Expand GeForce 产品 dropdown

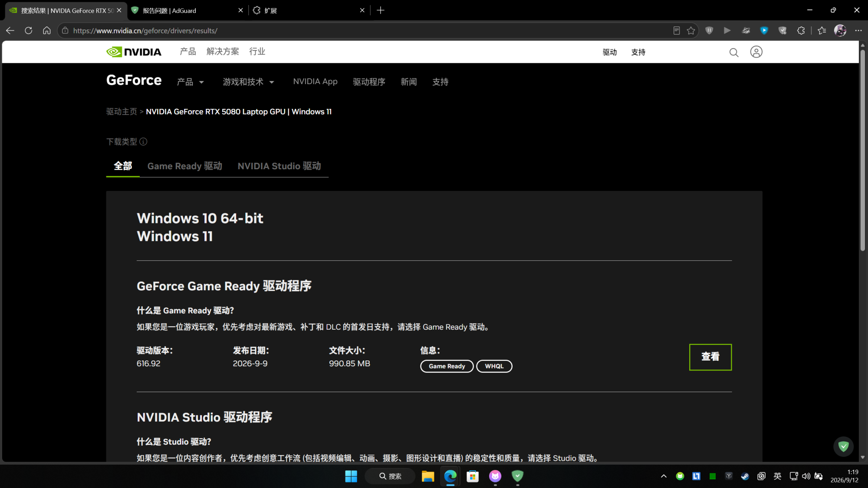click(191, 82)
